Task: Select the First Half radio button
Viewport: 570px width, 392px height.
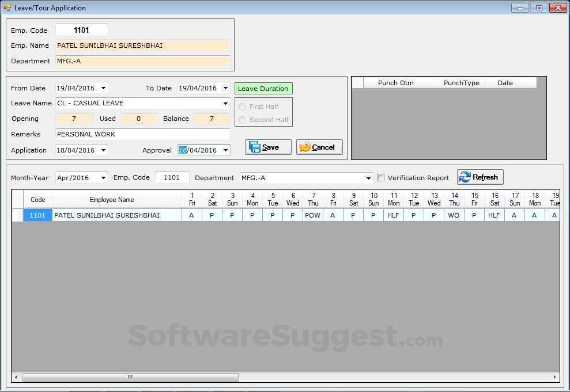Action: 243,106
